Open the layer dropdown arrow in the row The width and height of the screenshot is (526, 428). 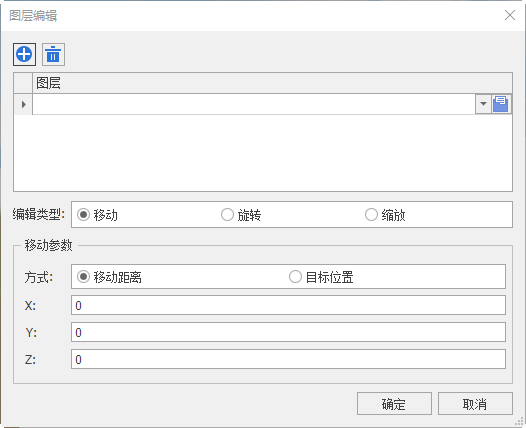click(483, 104)
